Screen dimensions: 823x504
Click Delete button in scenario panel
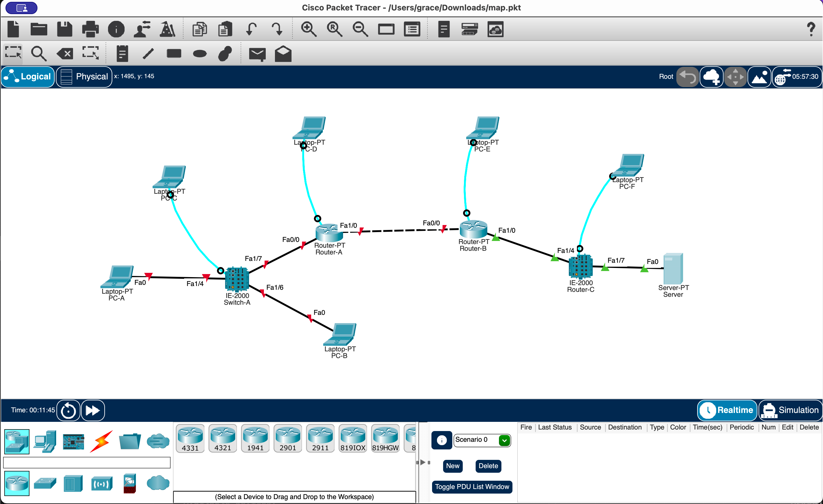pos(488,465)
